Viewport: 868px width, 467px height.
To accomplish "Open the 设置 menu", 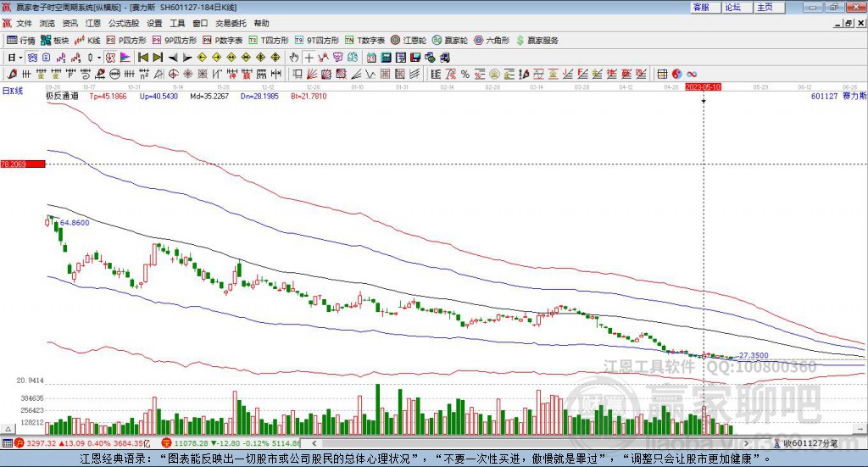I will pos(154,23).
